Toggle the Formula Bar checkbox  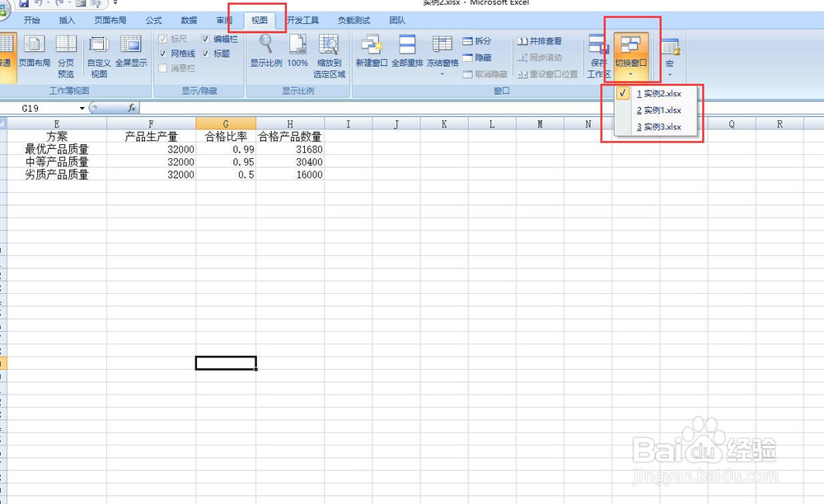[x=205, y=39]
